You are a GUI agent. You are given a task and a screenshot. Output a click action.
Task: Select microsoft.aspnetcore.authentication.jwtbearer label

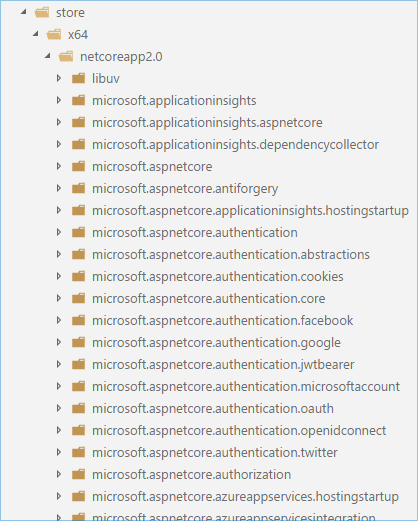[x=223, y=365]
